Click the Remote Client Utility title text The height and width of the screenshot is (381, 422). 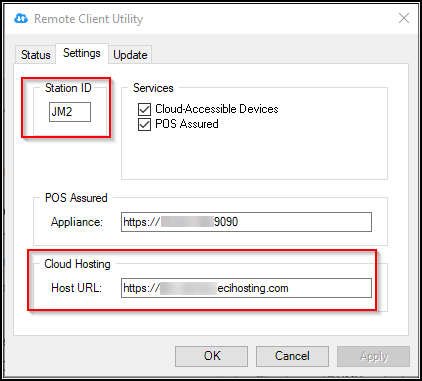(x=89, y=19)
